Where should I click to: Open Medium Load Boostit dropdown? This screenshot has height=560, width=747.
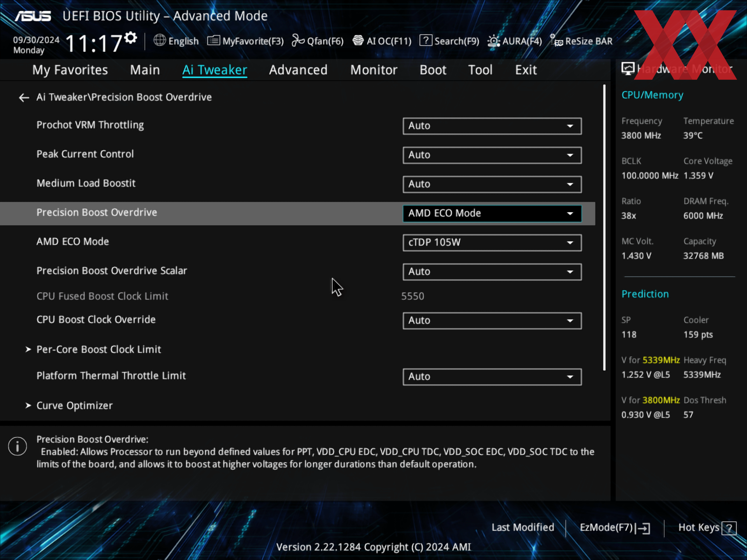pyautogui.click(x=492, y=184)
